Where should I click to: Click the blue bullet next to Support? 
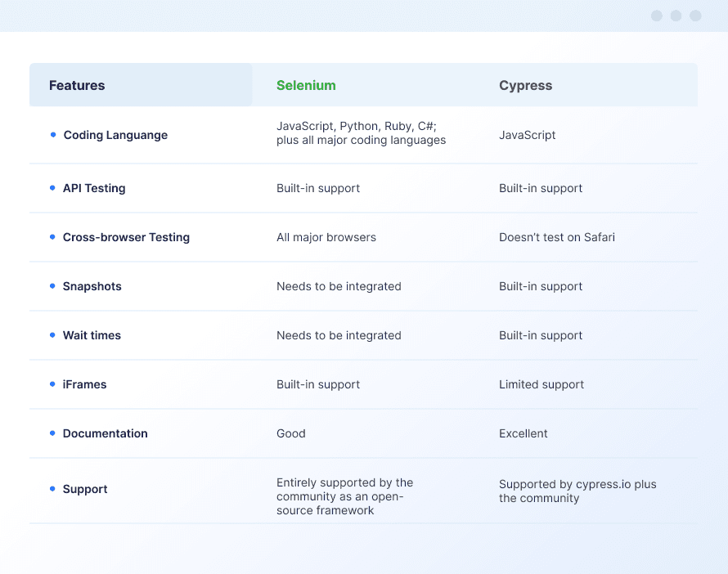click(x=52, y=489)
